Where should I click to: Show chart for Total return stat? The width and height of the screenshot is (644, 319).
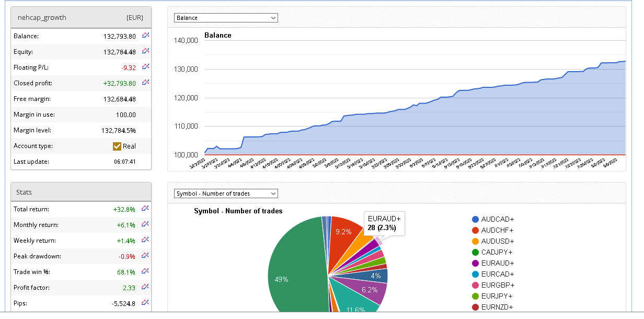(x=146, y=209)
